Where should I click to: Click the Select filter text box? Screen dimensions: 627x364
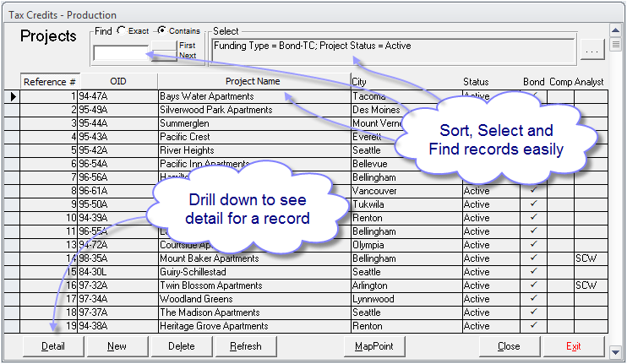coord(394,50)
